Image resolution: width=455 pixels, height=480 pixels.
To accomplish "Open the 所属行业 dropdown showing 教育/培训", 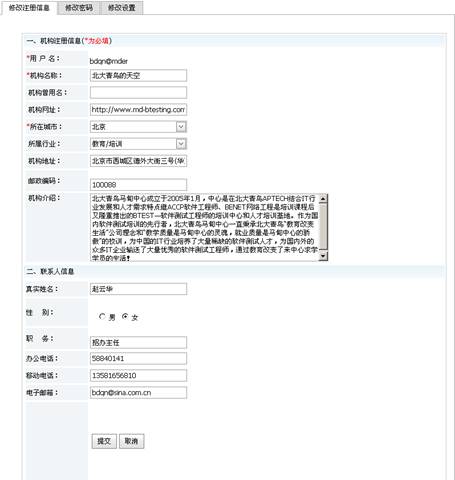I will coord(138,144).
